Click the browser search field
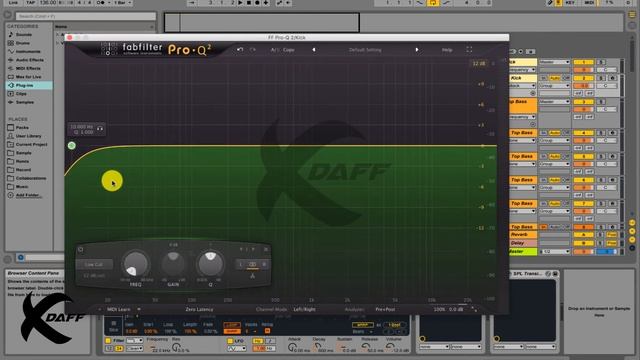 click(x=86, y=16)
